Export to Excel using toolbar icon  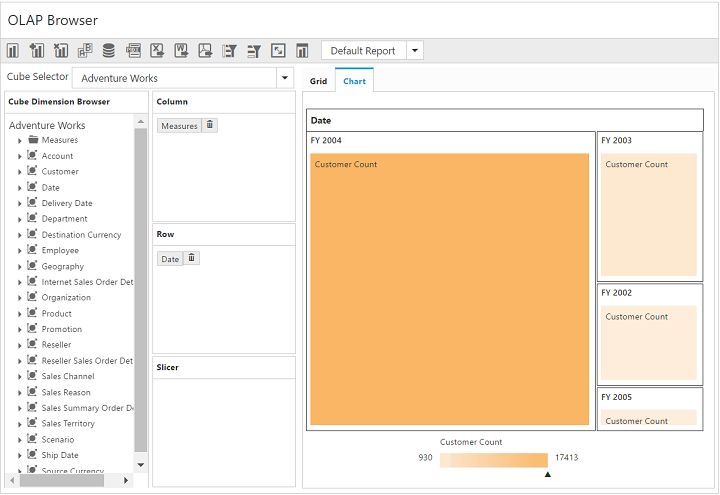coord(157,51)
